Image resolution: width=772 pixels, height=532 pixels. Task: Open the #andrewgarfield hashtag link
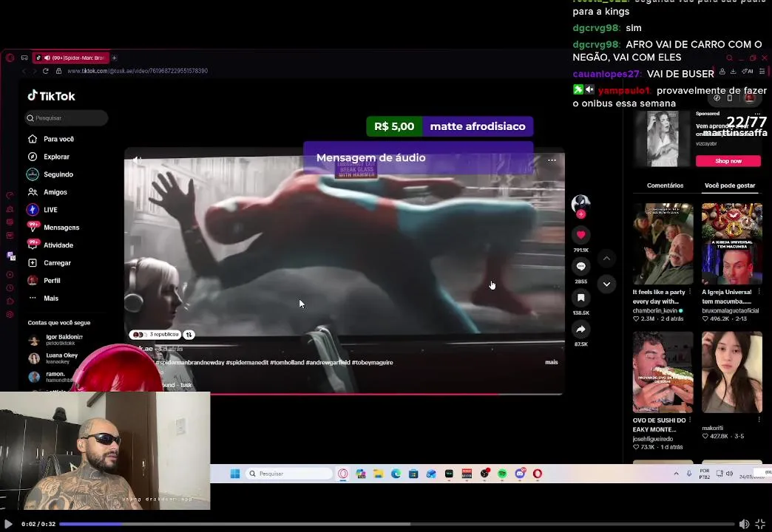coord(328,362)
